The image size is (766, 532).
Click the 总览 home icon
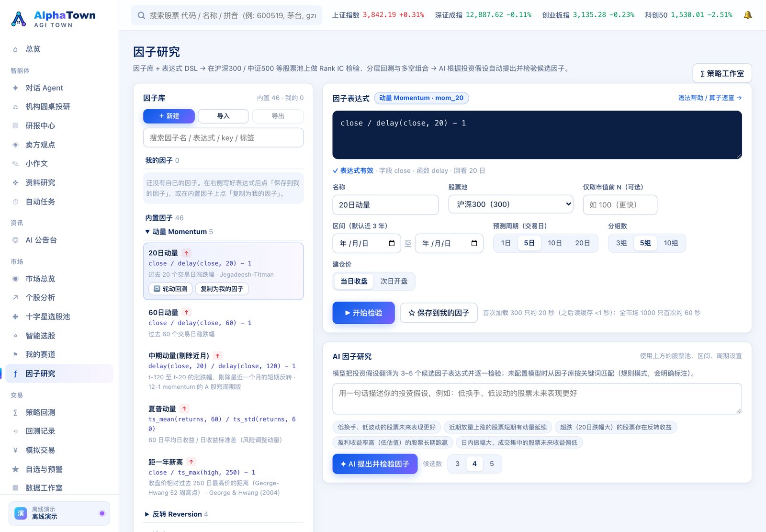(15, 49)
